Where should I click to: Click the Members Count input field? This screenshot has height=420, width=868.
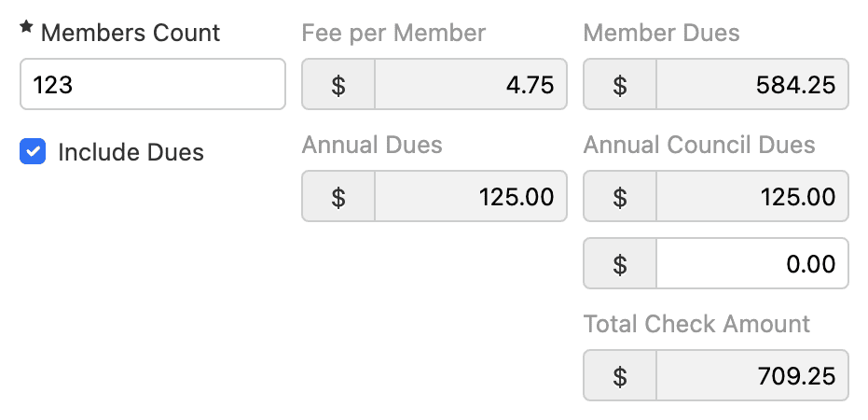152,85
